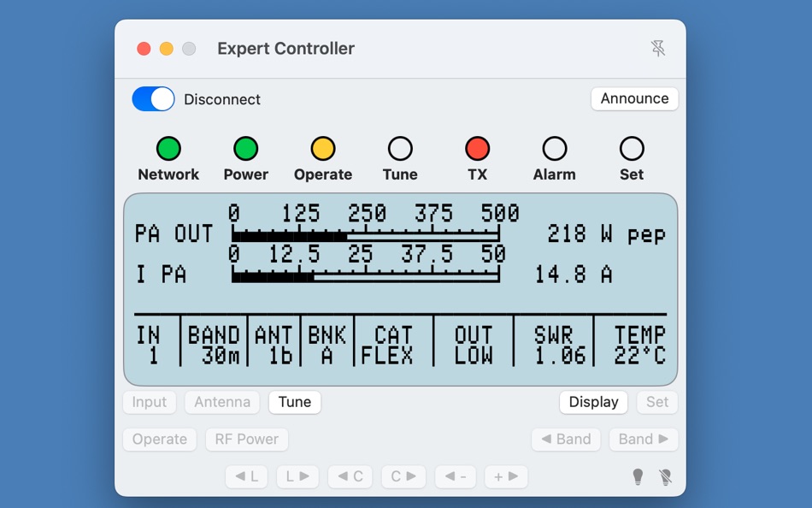The image size is (812, 508).
Task: Click the Input selection button
Action: click(x=149, y=402)
